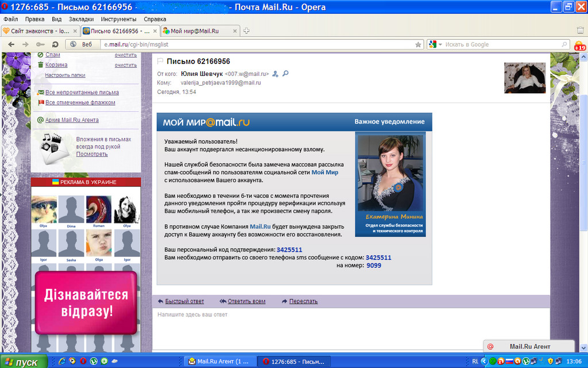Flag the letter 'Письмо 62166956'

(160, 61)
